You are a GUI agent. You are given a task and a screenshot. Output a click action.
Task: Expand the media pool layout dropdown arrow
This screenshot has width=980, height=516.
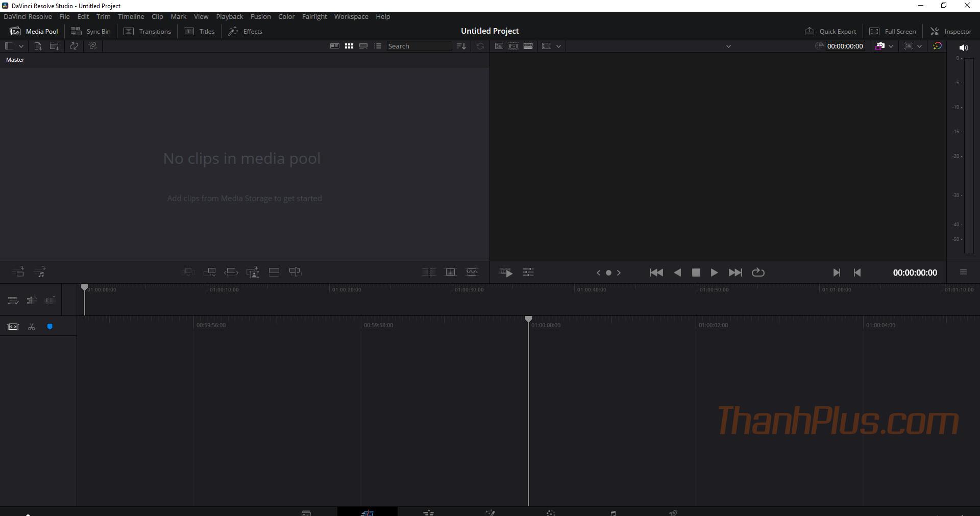tap(21, 46)
